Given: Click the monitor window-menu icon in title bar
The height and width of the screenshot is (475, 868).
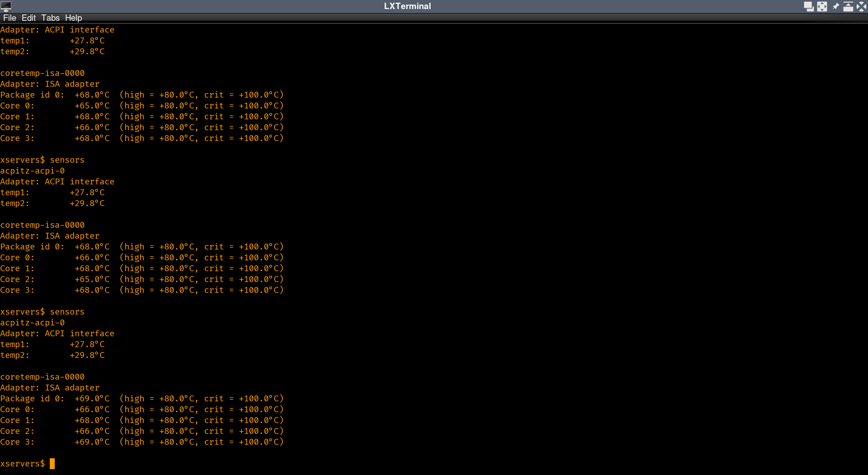Looking at the screenshot, I should (x=6, y=6).
